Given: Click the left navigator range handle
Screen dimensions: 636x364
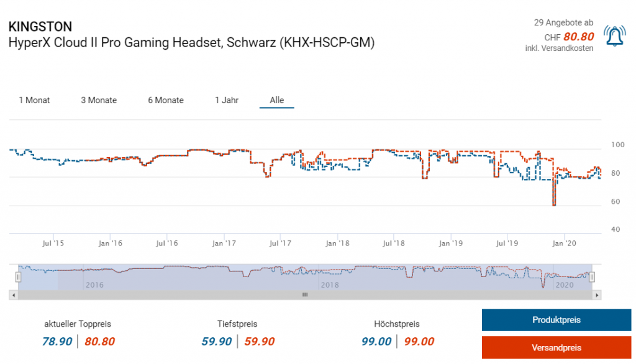Looking at the screenshot, I should click(18, 276).
